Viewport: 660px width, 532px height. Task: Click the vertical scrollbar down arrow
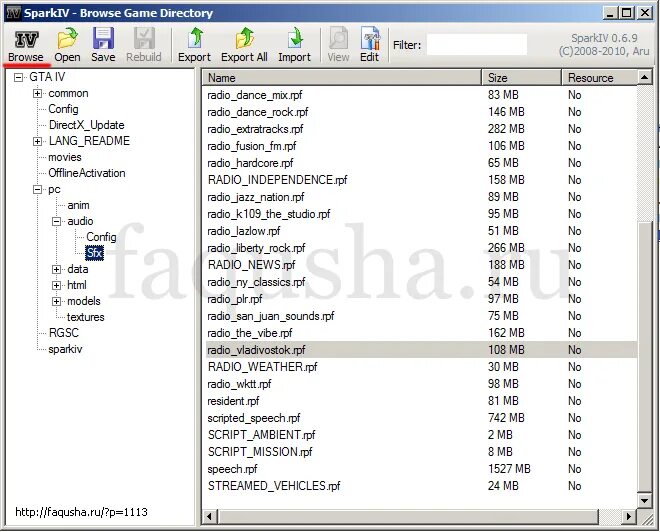[x=645, y=500]
